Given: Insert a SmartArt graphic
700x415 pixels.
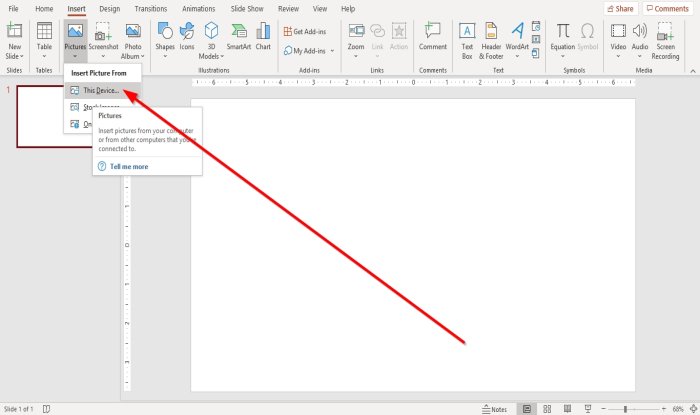Looking at the screenshot, I should (239, 36).
